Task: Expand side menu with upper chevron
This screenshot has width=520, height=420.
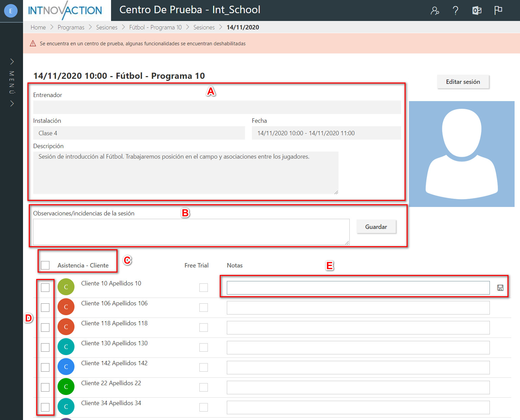Action: coord(12,61)
